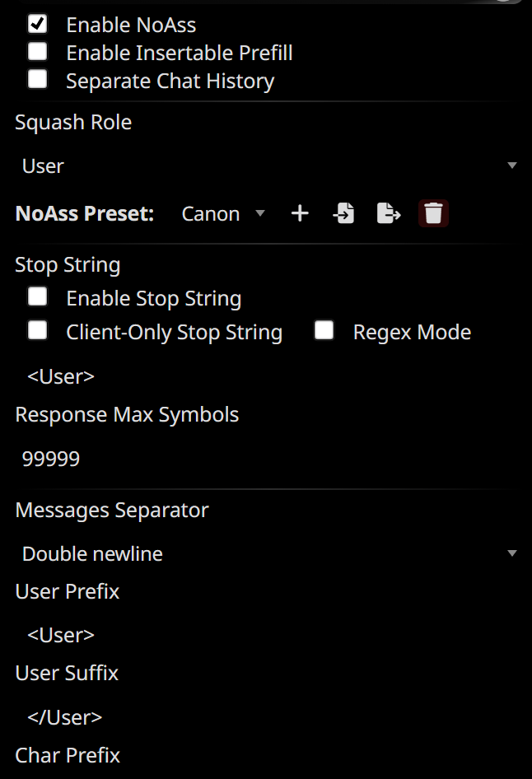Tick the Separate Chat History checkbox
The height and width of the screenshot is (779, 532).
[38, 80]
